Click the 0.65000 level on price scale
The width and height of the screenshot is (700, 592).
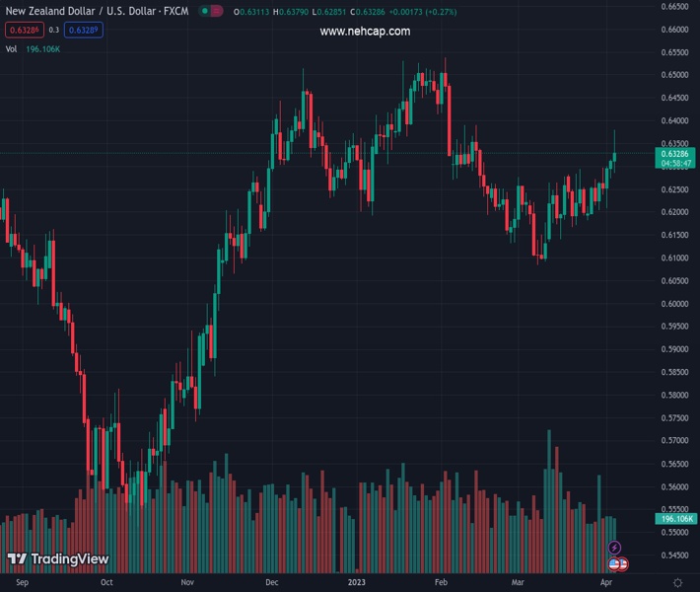[674, 75]
